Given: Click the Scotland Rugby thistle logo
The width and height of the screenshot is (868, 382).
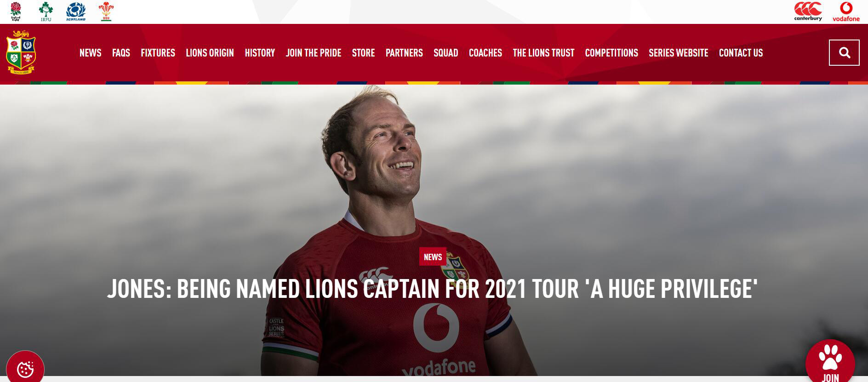Looking at the screenshot, I should pos(76,12).
